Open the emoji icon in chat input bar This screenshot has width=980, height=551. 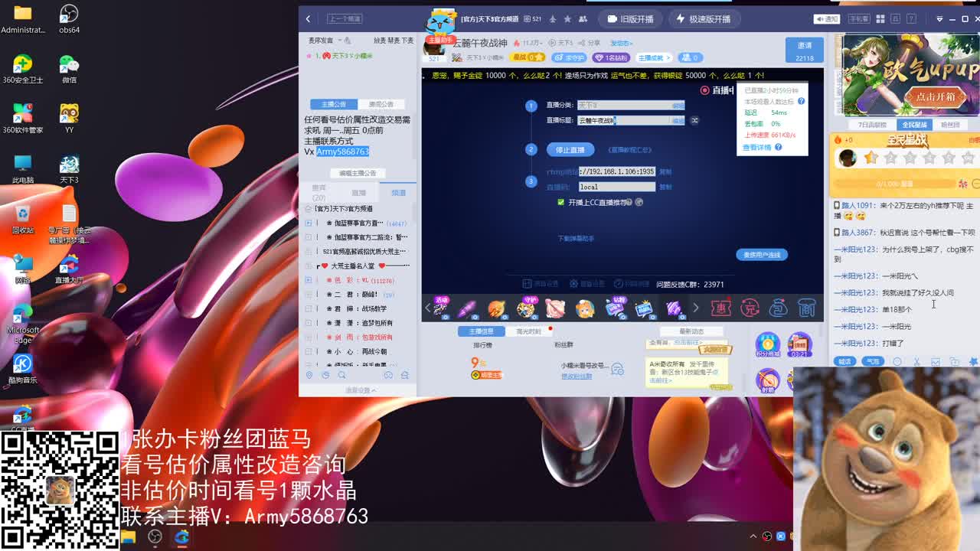coord(898,362)
